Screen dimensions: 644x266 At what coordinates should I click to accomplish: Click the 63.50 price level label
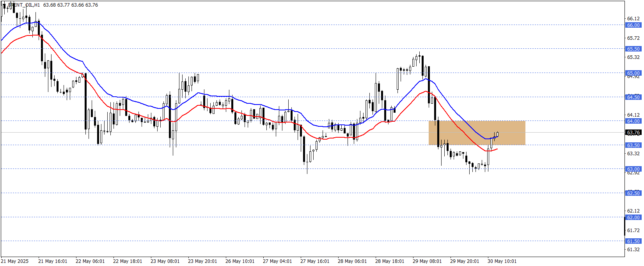pyautogui.click(x=633, y=145)
